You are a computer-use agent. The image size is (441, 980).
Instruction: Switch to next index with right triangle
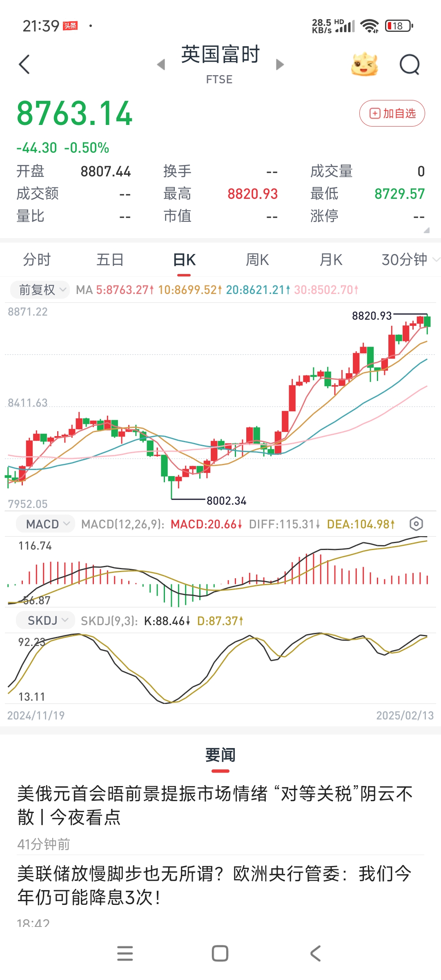280,65
